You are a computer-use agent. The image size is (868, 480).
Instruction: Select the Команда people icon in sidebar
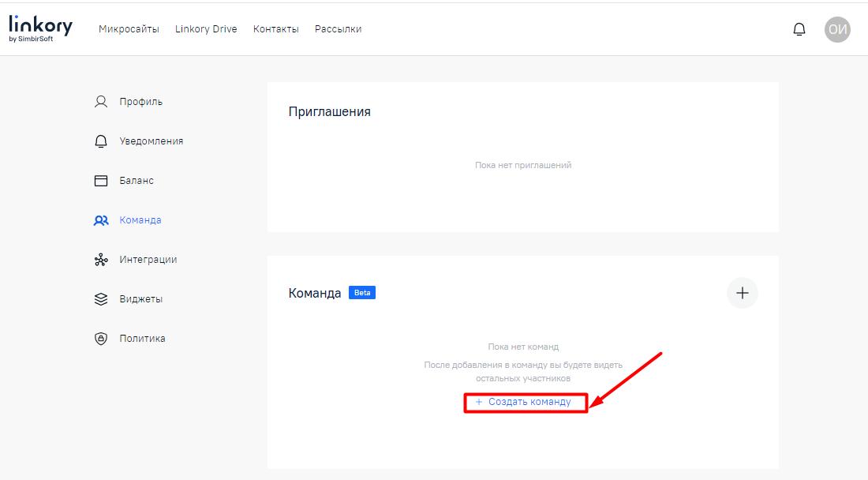99,219
